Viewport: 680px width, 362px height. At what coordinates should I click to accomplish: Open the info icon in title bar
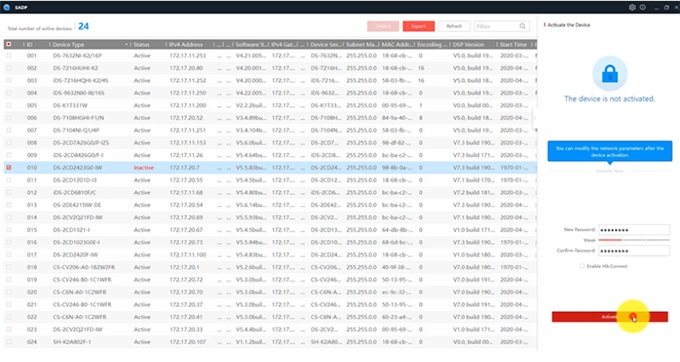click(x=643, y=7)
